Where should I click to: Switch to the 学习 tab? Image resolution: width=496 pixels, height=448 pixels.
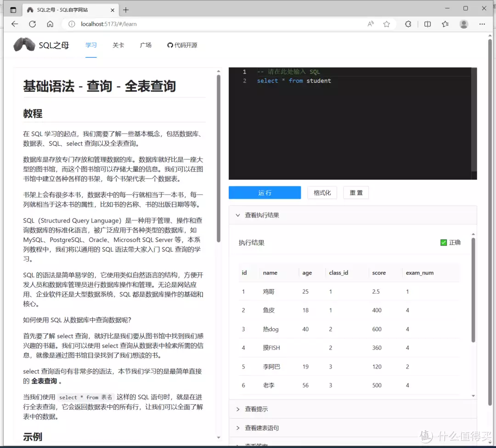(x=91, y=45)
